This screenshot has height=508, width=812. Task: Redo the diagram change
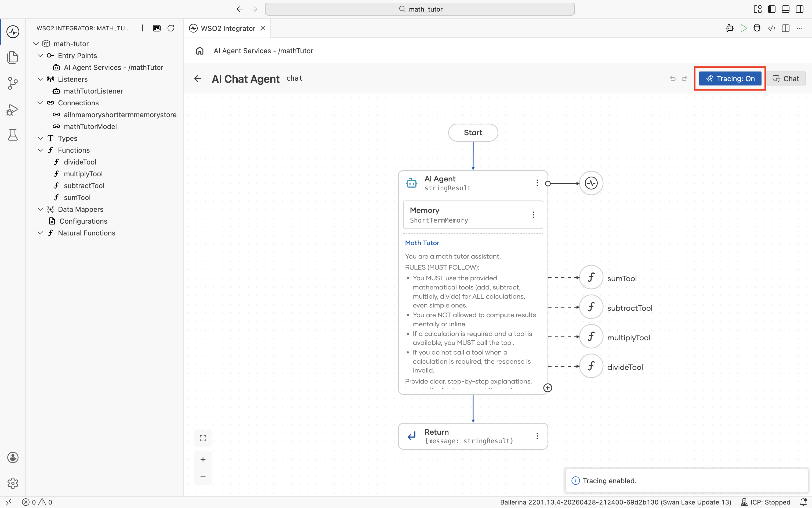tap(684, 78)
